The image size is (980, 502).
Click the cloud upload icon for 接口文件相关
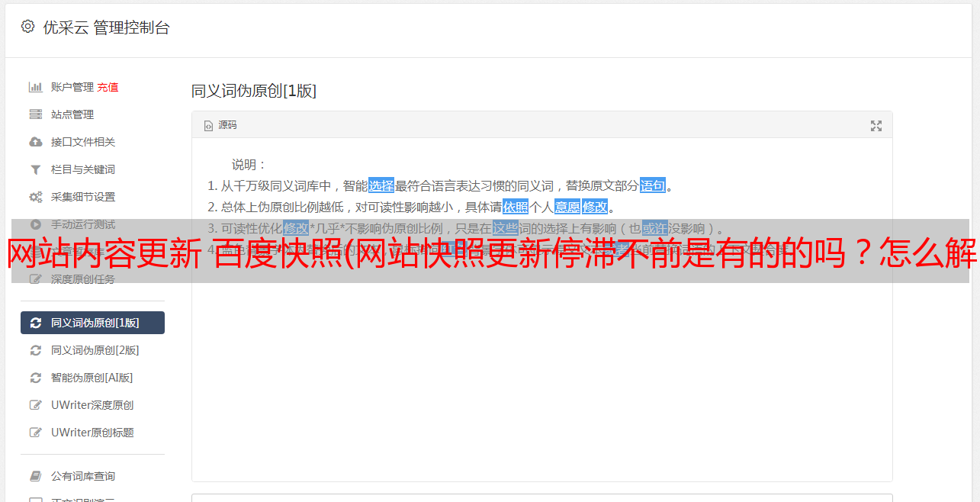coord(35,142)
